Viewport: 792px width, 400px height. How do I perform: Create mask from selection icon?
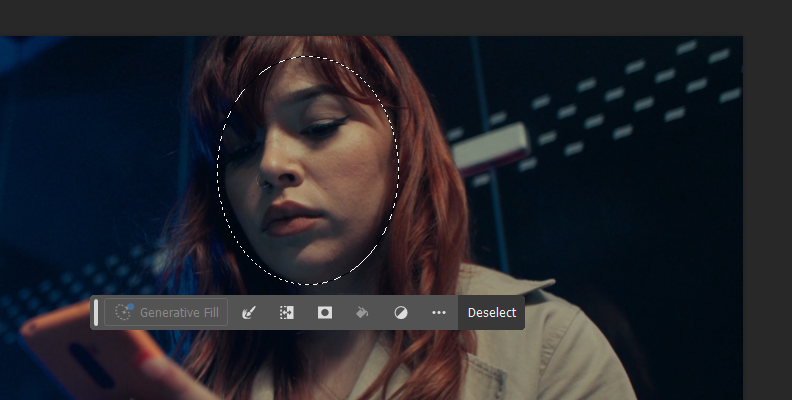(x=325, y=312)
